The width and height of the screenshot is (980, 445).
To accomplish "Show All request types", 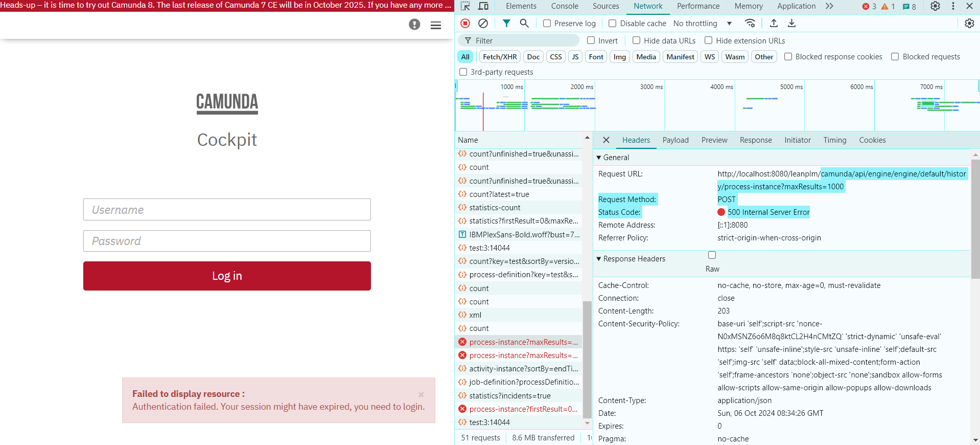I will [465, 56].
